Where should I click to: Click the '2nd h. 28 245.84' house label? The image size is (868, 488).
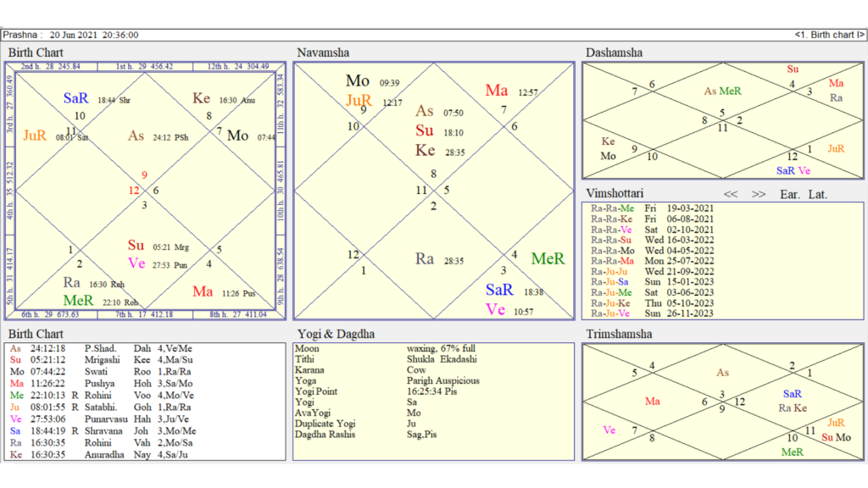[x=50, y=66]
